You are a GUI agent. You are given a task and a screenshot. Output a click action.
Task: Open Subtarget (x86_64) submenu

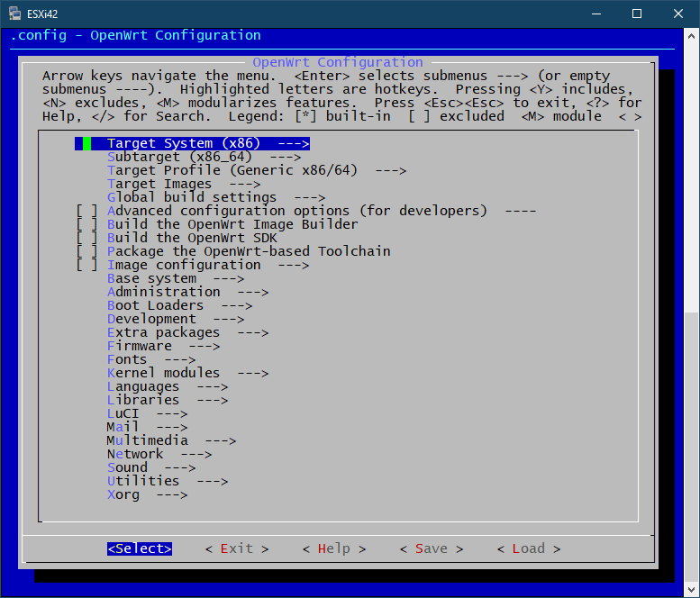(204, 157)
